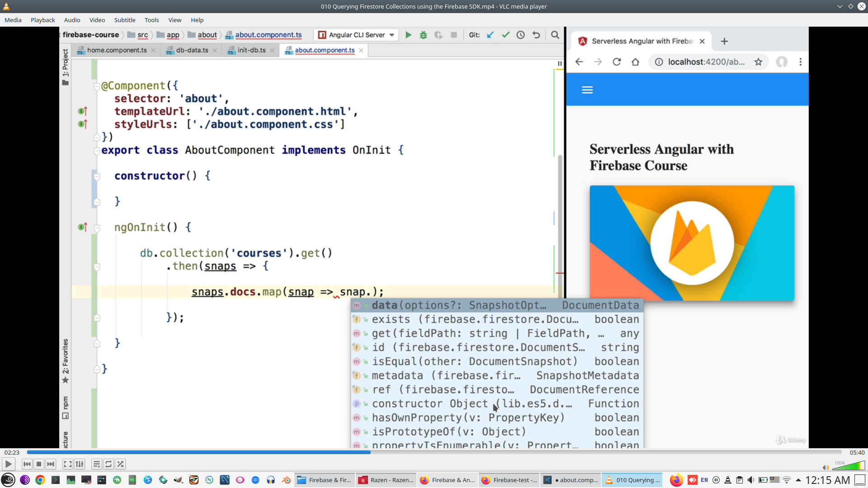The width and height of the screenshot is (868, 488).
Task: Open the Chrome icon in the taskbar
Action: [x=40, y=480]
